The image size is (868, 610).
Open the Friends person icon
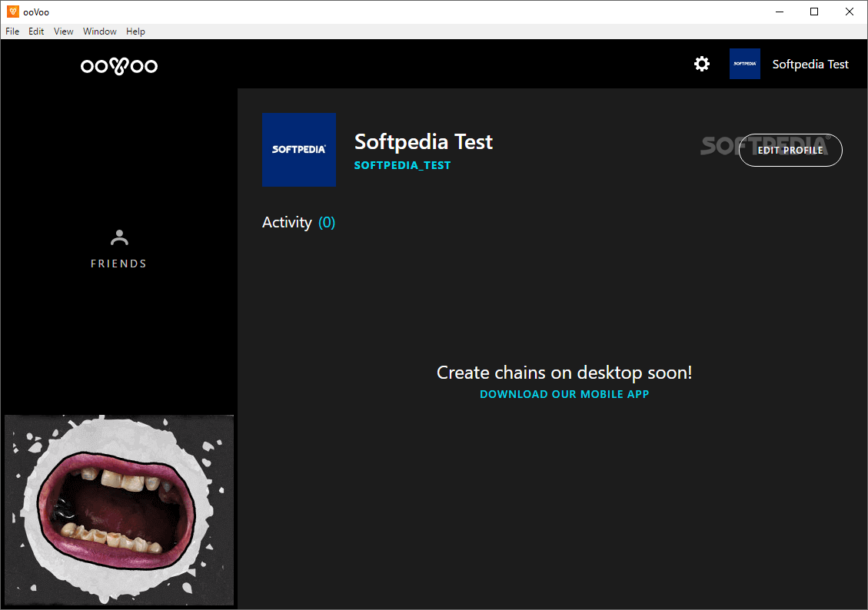(x=119, y=237)
